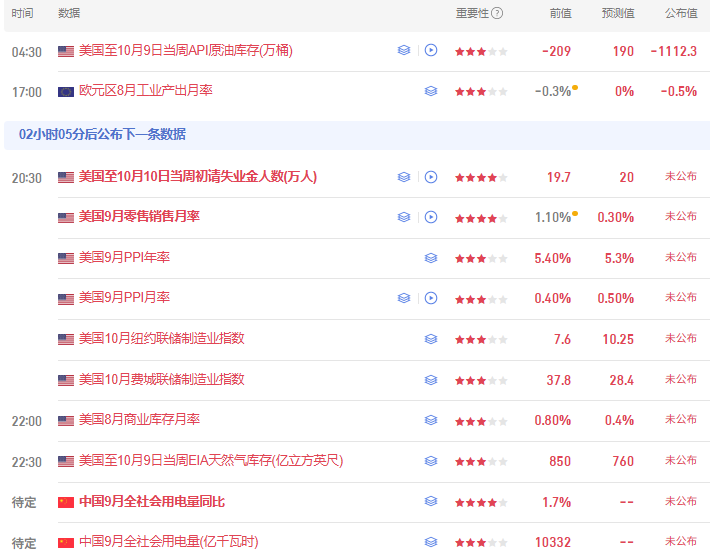Click the published value -1112.3
710x560 pixels.
pos(674,51)
